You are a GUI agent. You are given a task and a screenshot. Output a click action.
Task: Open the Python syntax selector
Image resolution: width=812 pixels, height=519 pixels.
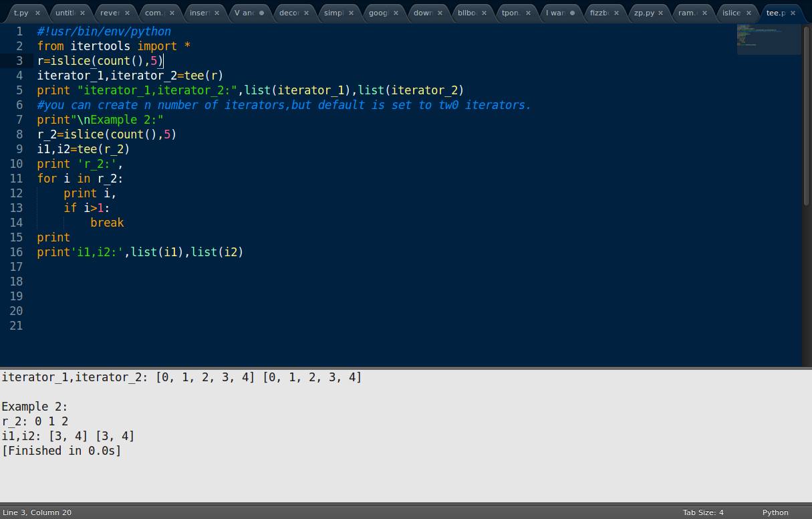click(775, 512)
